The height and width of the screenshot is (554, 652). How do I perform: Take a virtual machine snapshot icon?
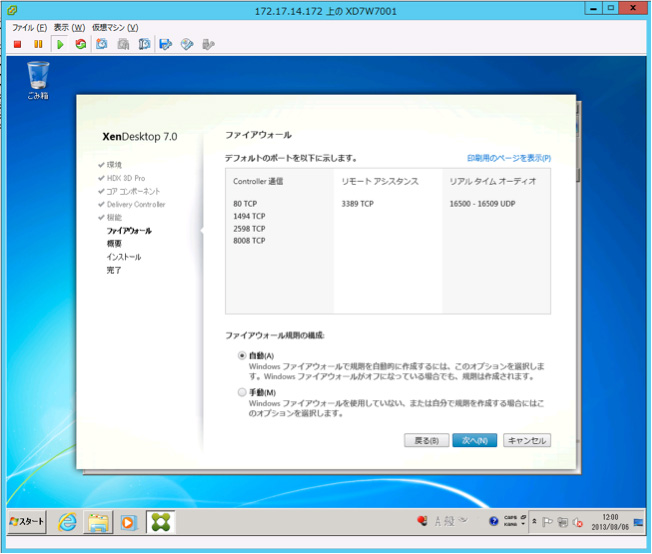[101, 44]
